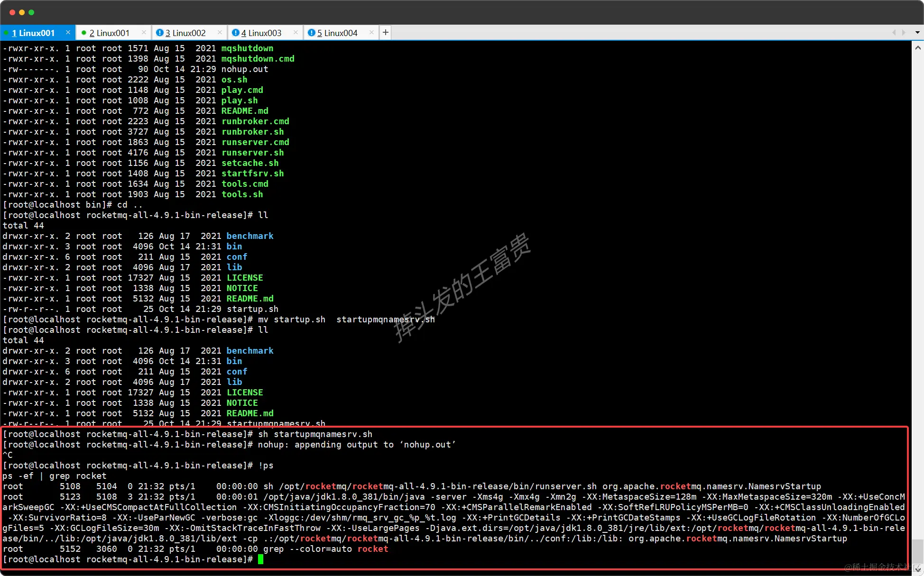The width and height of the screenshot is (924, 576).
Task: Click the plus icon to add a new tab
Action: (385, 32)
